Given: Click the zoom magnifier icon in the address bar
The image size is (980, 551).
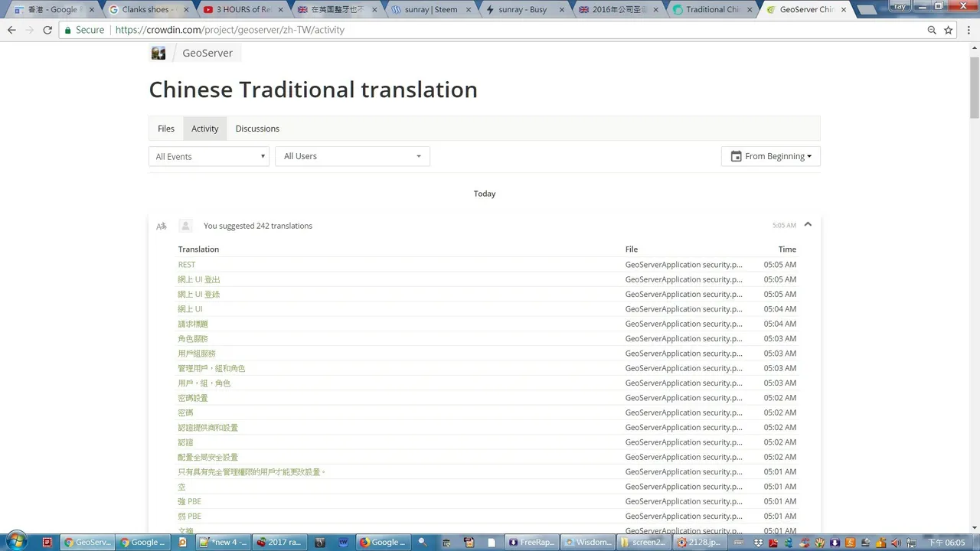Looking at the screenshot, I should [932, 30].
